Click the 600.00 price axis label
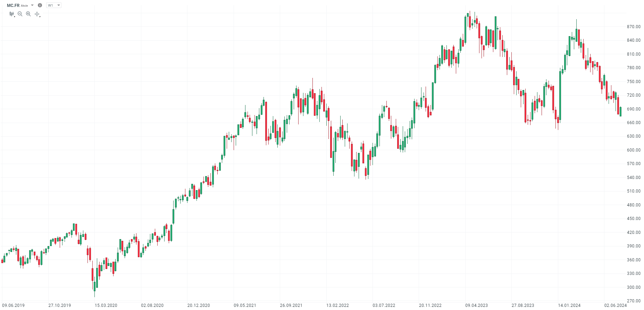Image resolution: width=644 pixels, height=310 pixels. (x=634, y=150)
